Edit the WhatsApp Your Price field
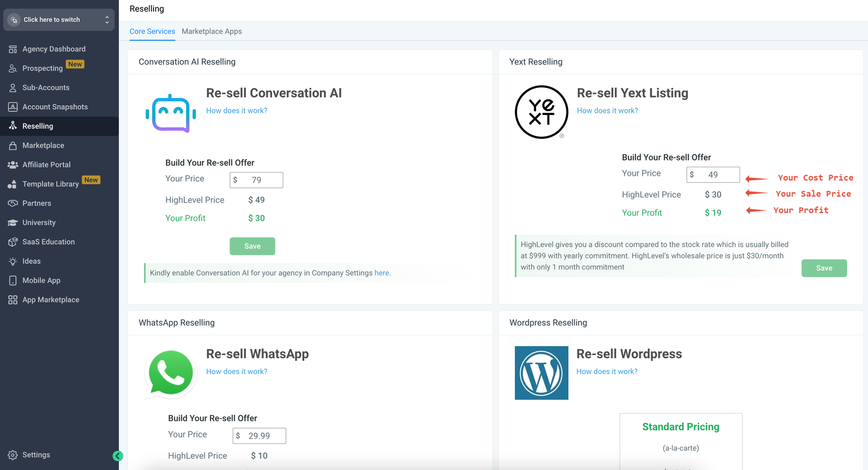This screenshot has height=470, width=868. point(259,436)
